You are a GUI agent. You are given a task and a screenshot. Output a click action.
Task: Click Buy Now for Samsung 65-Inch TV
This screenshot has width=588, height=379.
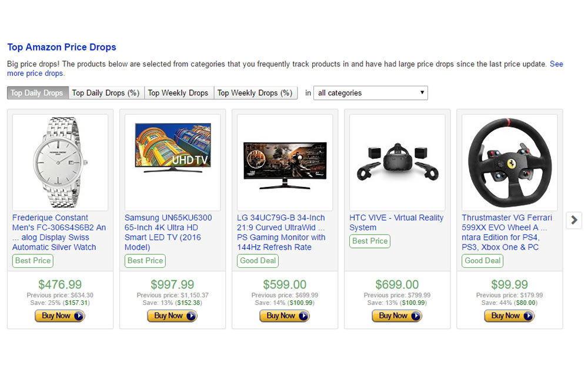pyautogui.click(x=172, y=316)
